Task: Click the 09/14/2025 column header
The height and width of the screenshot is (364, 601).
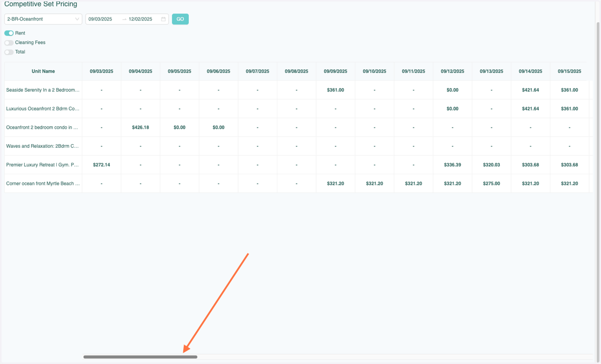Action: pyautogui.click(x=531, y=71)
